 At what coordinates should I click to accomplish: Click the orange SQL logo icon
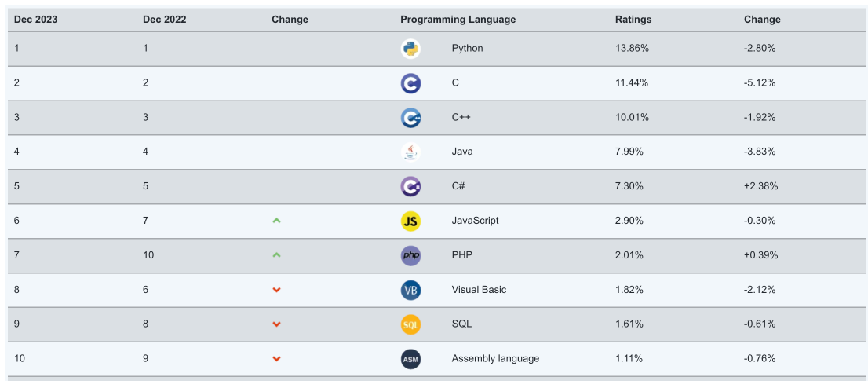(x=410, y=325)
